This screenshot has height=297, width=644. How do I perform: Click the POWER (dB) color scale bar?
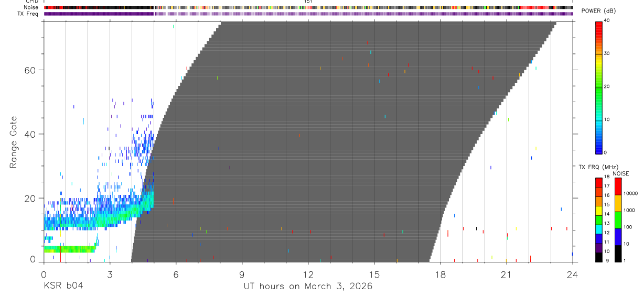click(599, 87)
